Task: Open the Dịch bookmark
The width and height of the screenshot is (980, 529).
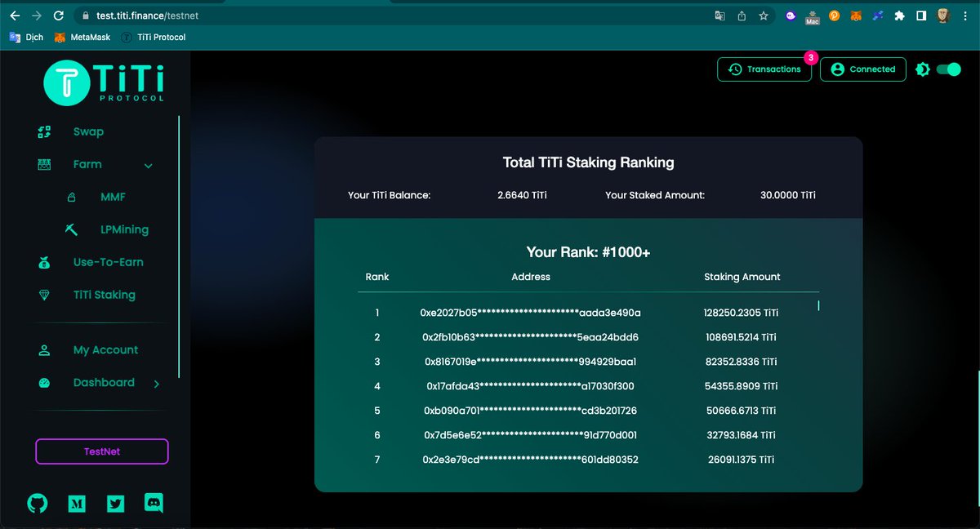Action: coord(26,37)
